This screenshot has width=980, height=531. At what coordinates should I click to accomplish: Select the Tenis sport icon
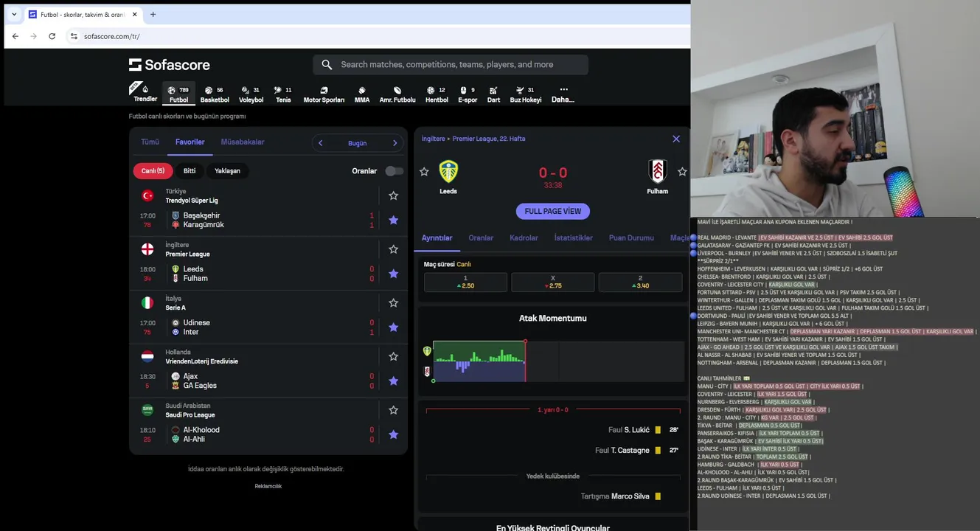(283, 94)
